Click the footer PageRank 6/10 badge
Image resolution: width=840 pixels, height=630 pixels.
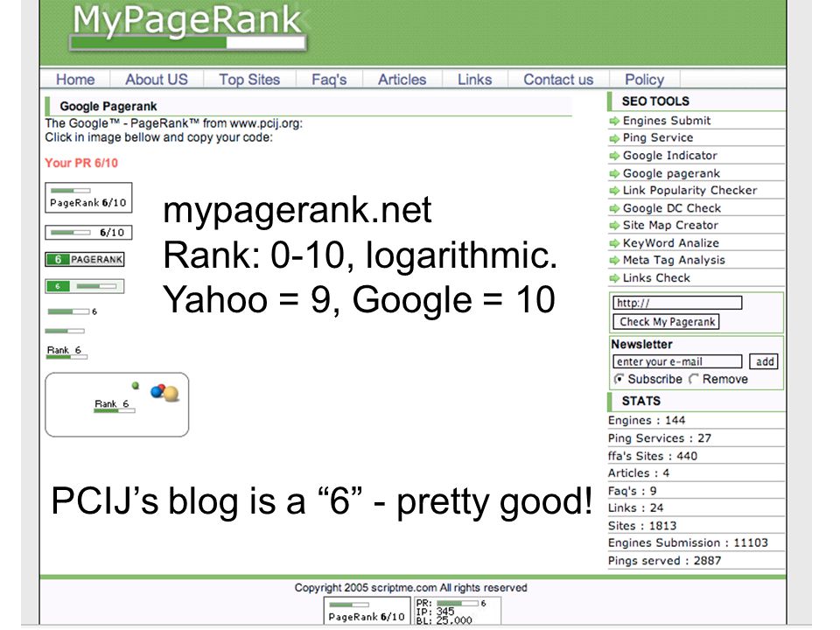tap(367, 611)
